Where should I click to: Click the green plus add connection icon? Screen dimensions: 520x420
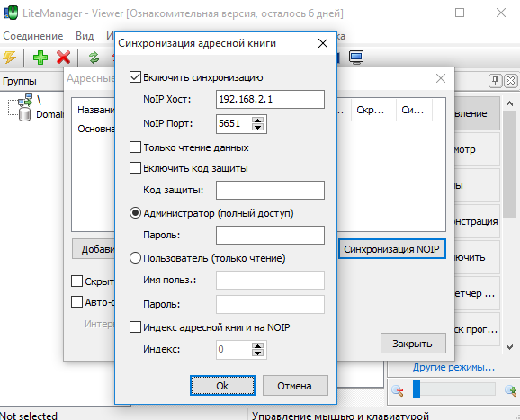pyautogui.click(x=40, y=57)
